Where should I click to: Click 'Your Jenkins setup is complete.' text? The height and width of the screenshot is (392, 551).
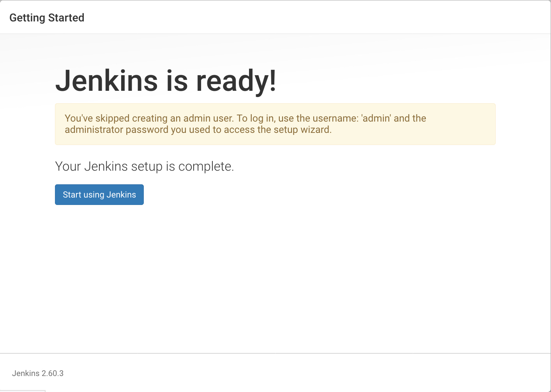[145, 166]
